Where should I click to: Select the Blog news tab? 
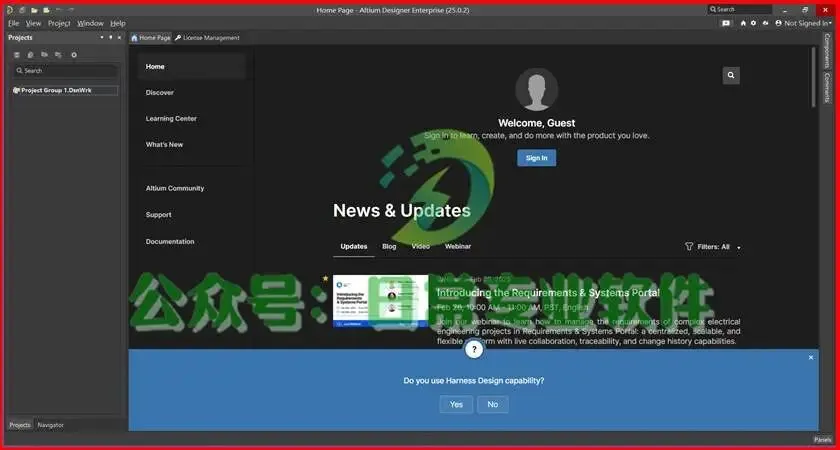[389, 246]
